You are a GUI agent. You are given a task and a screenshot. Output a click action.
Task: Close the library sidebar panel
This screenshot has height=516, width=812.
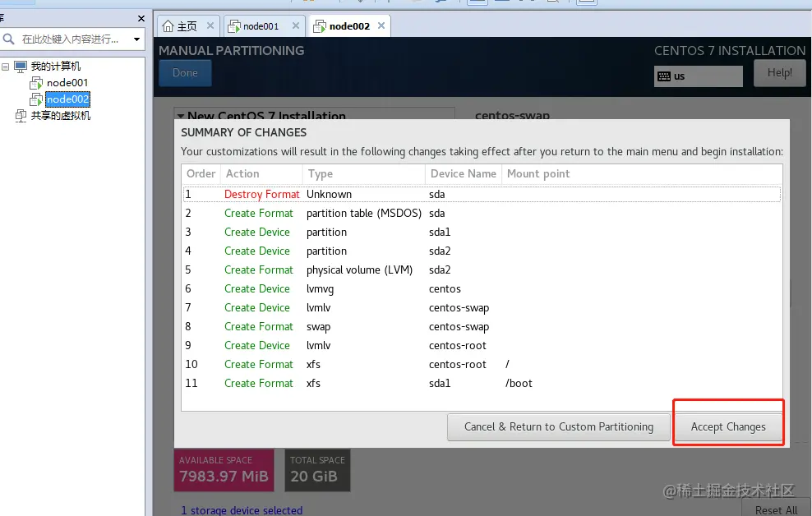[x=141, y=19]
